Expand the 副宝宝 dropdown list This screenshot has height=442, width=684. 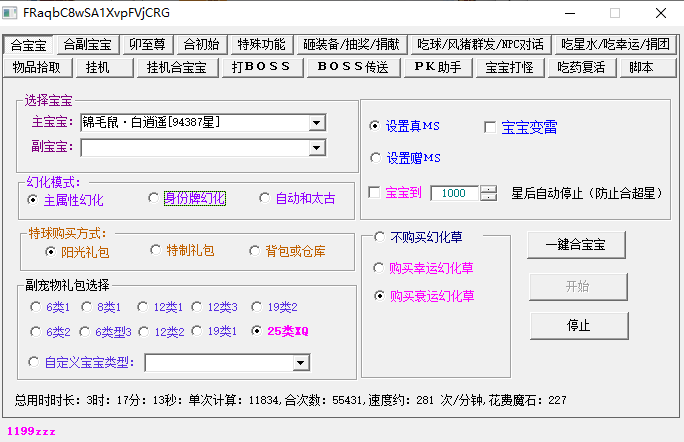317,148
